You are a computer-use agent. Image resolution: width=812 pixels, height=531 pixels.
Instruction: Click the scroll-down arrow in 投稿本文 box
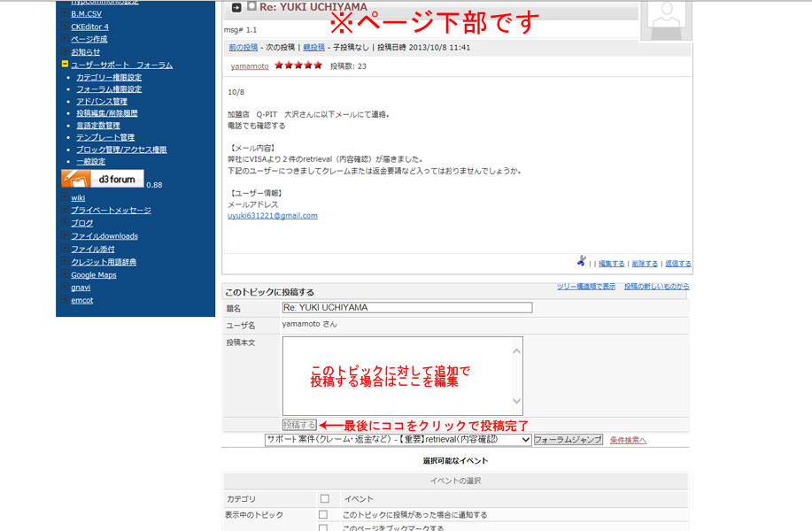(516, 401)
